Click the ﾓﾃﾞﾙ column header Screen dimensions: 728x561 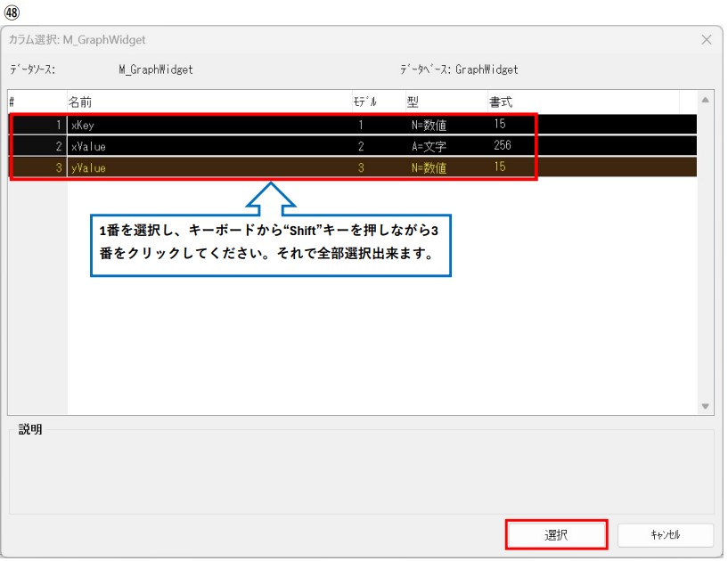[364, 102]
